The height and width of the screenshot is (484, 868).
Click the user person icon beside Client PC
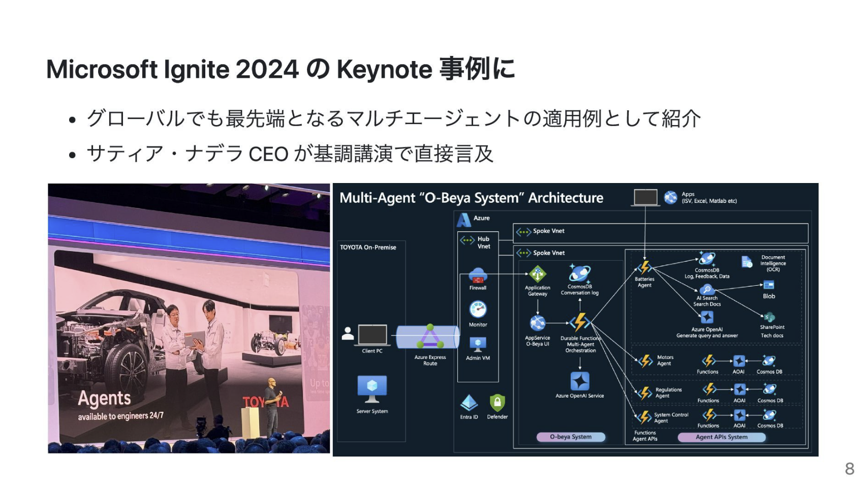[348, 334]
